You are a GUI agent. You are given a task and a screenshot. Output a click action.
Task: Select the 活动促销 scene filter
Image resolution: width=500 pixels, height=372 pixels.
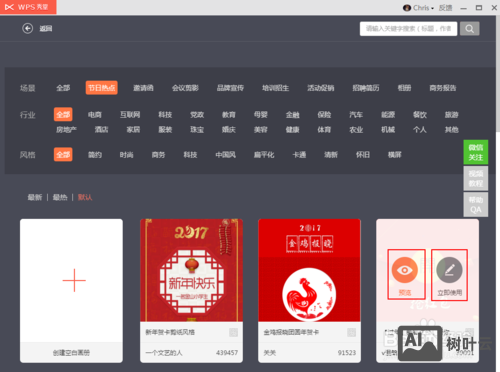[321, 88]
